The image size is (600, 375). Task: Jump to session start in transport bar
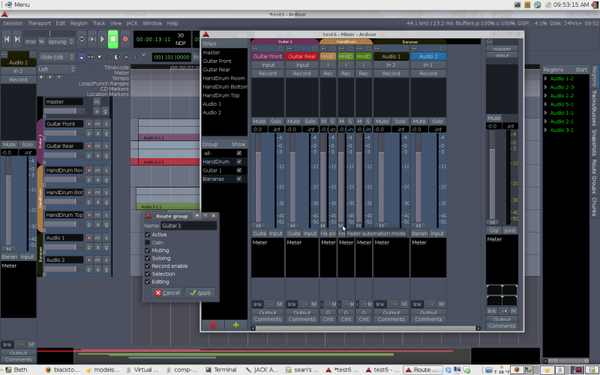pos(7,39)
